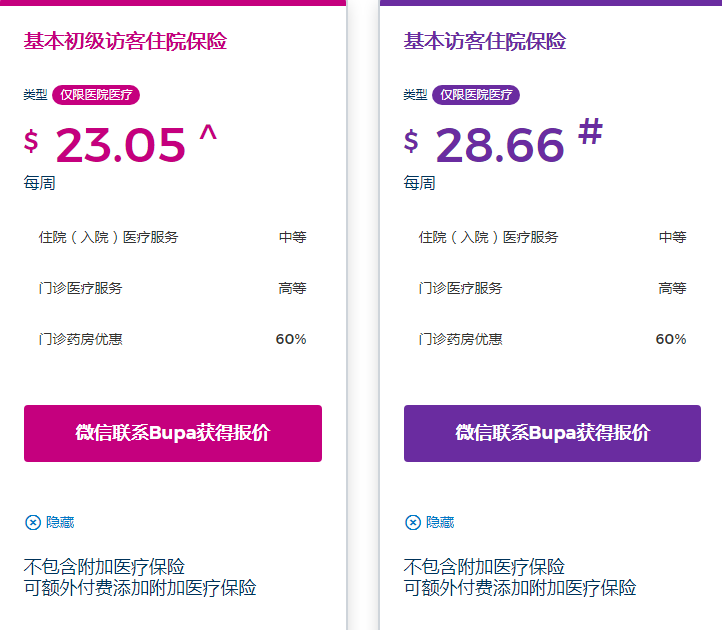Click the purple 仅限医院医疗 type badge
722x630 pixels.
tap(476, 95)
